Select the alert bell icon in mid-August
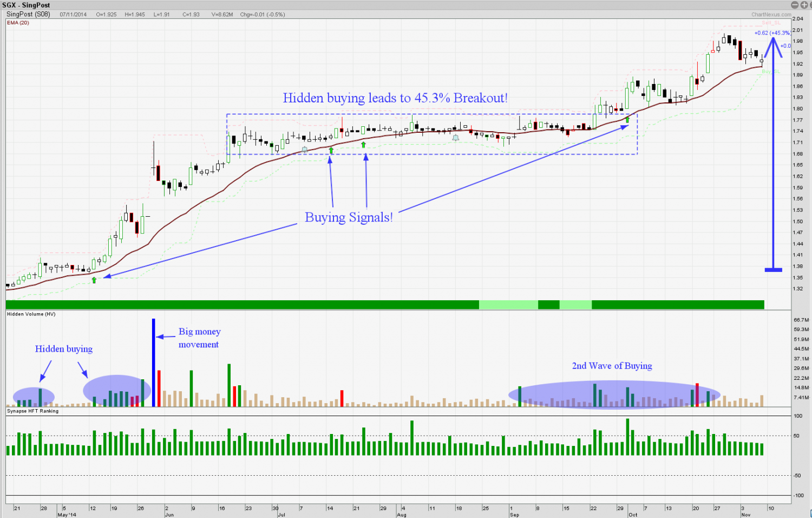This screenshot has width=812, height=518. point(455,138)
